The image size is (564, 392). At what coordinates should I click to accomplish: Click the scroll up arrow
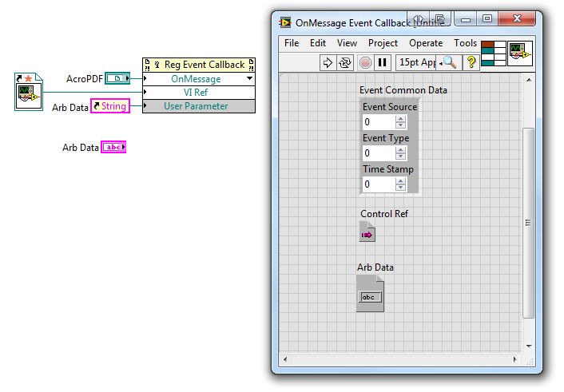point(529,80)
